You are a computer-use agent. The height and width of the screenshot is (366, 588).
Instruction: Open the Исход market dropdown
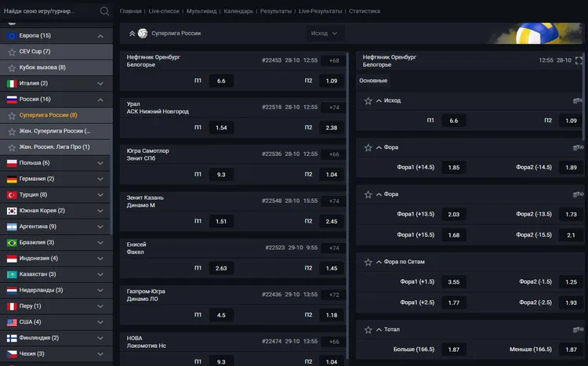[x=325, y=34]
